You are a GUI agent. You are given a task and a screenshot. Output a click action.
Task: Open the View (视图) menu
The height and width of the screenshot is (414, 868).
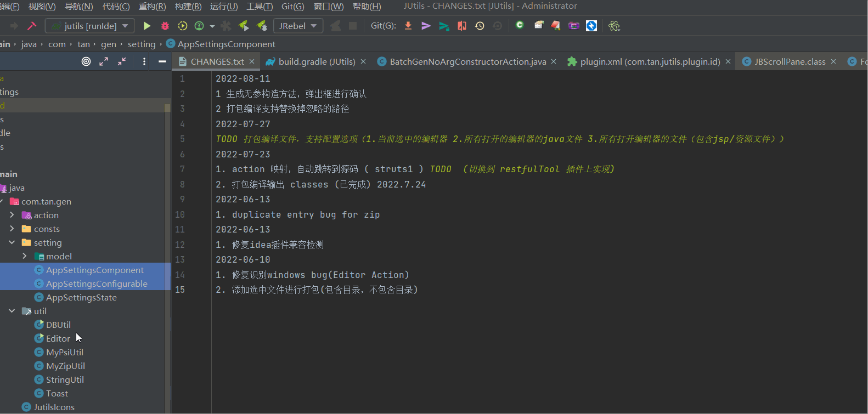42,6
